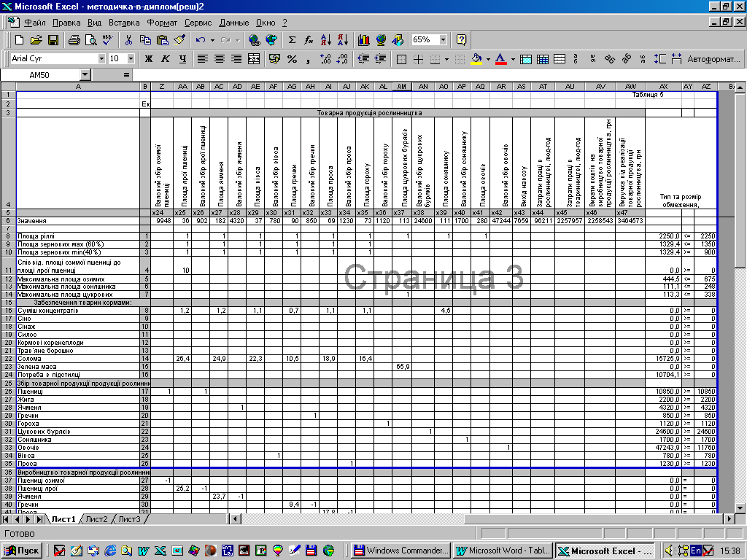
Task: Open the Office Assistant help icon
Action: coord(461,40)
